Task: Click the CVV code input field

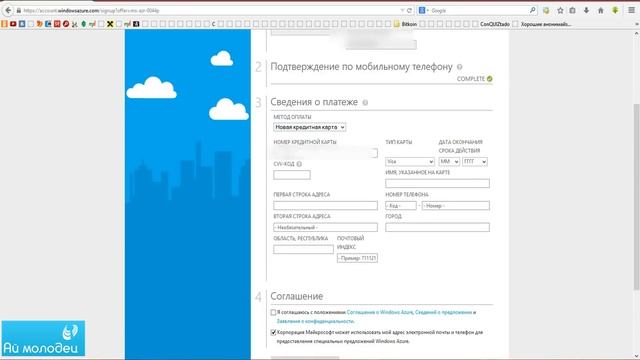Action: pos(291,175)
